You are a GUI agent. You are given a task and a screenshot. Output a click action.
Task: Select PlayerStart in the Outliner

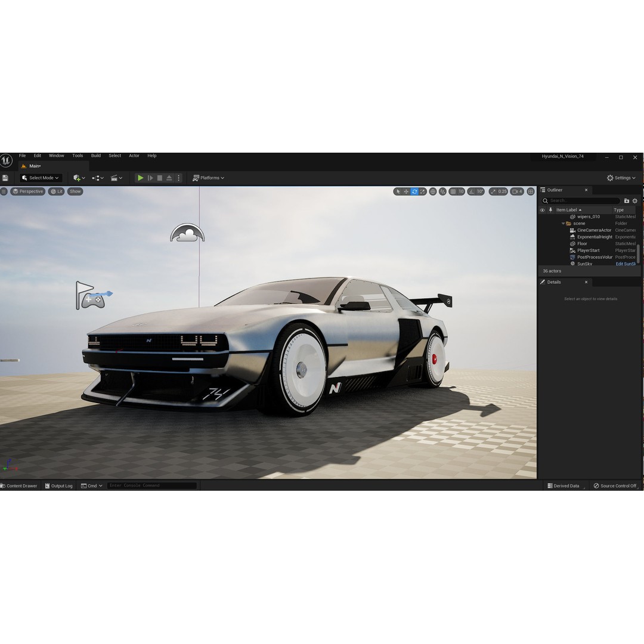(588, 250)
